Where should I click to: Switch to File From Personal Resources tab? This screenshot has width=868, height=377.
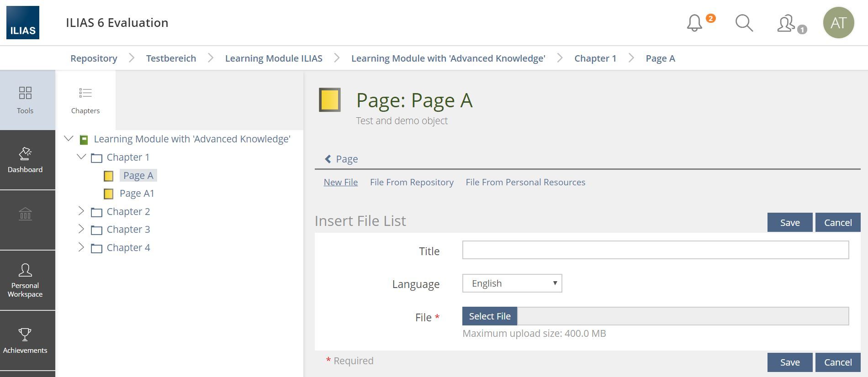525,182
